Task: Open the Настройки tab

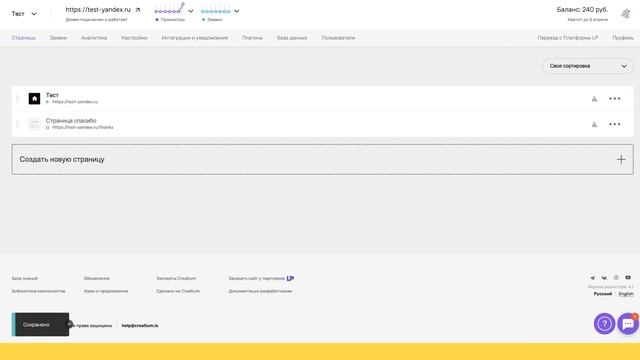Action: coord(134,38)
